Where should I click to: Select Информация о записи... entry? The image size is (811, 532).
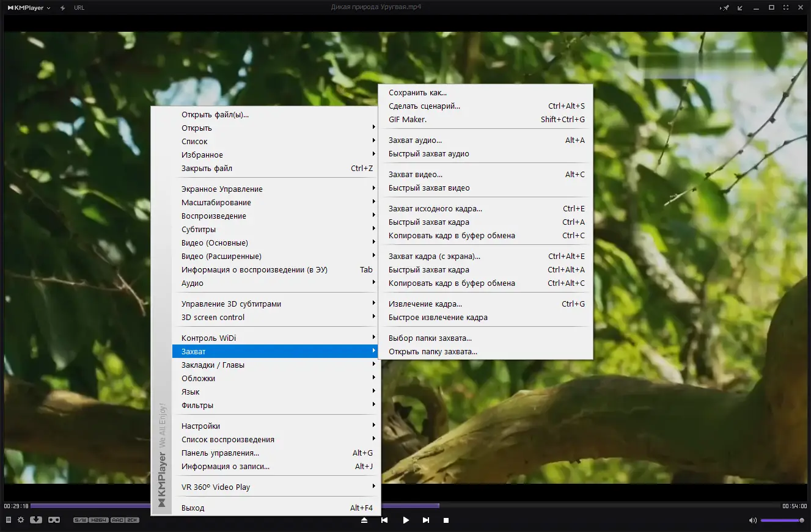click(x=274, y=467)
